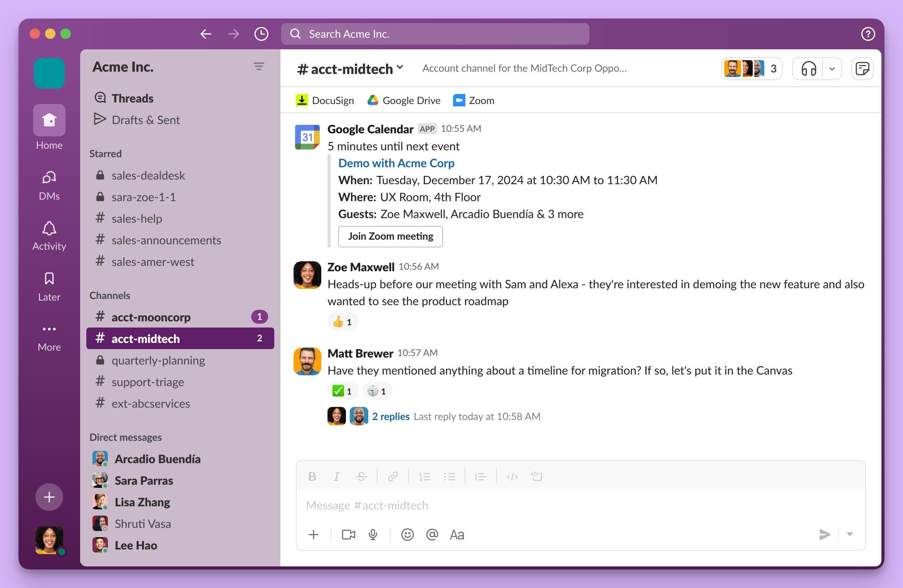The image size is (903, 588).
Task: Open the scheduled send dropdown
Action: click(x=849, y=535)
